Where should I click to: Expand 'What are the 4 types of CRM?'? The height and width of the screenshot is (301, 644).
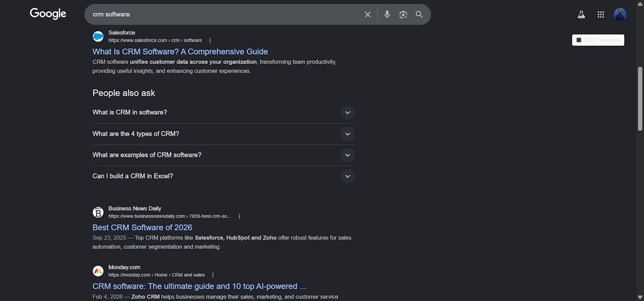[x=223, y=134]
